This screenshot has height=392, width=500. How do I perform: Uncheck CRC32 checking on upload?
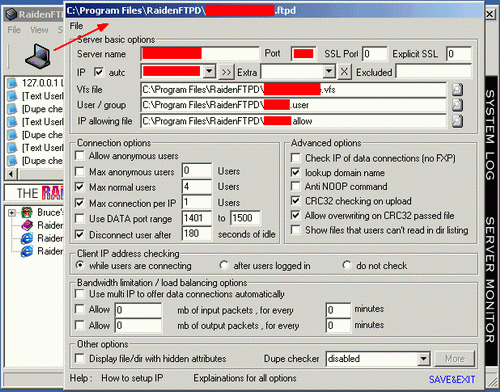[x=295, y=201]
